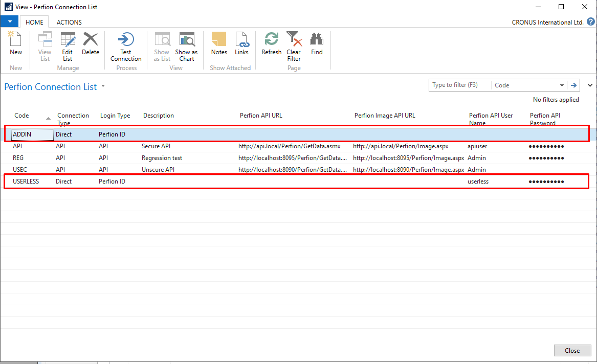Click the Description column header
The image size is (597, 364).
tap(159, 115)
